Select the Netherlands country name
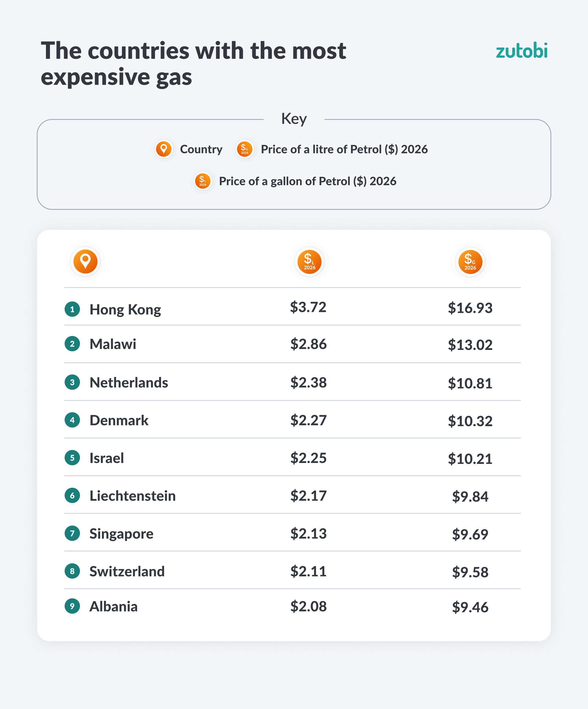Image resolution: width=588 pixels, height=709 pixels. point(129,382)
